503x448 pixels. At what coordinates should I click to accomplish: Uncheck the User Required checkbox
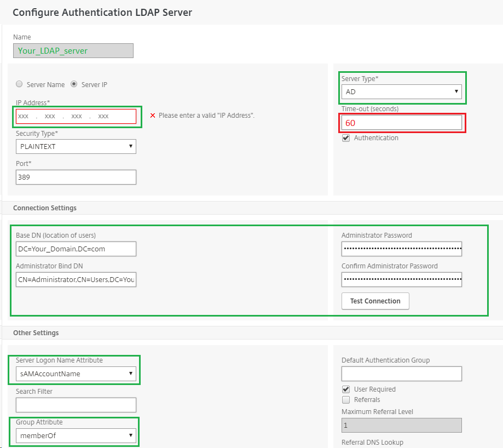click(x=345, y=389)
